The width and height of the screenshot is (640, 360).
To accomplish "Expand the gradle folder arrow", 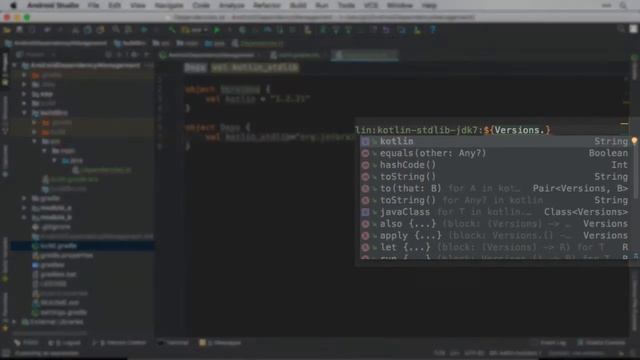I will (24, 198).
